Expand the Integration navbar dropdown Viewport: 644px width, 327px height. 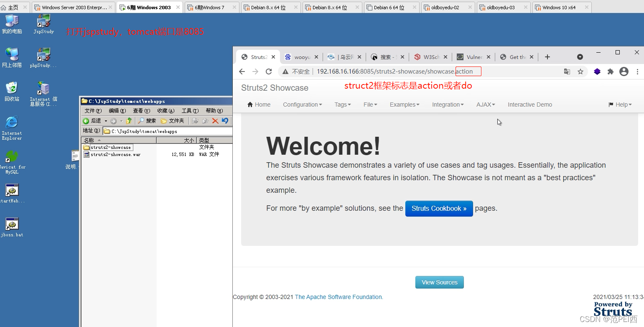[448, 105]
